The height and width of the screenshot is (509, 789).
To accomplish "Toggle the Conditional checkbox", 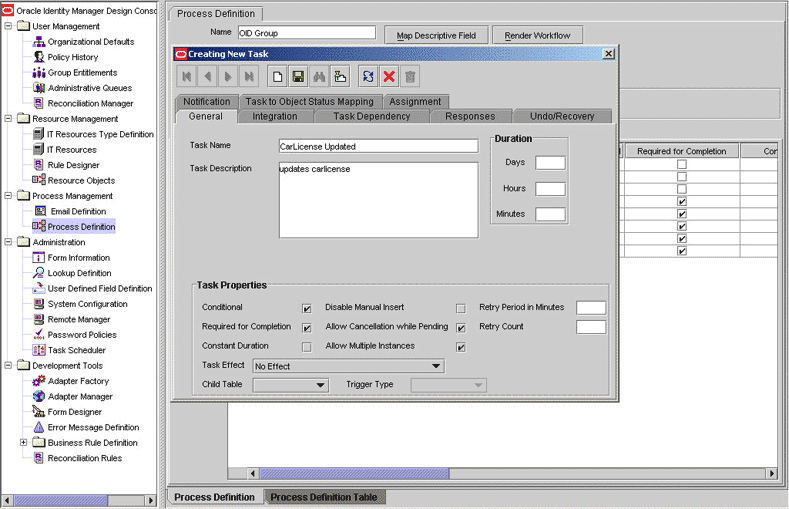I will (306, 308).
